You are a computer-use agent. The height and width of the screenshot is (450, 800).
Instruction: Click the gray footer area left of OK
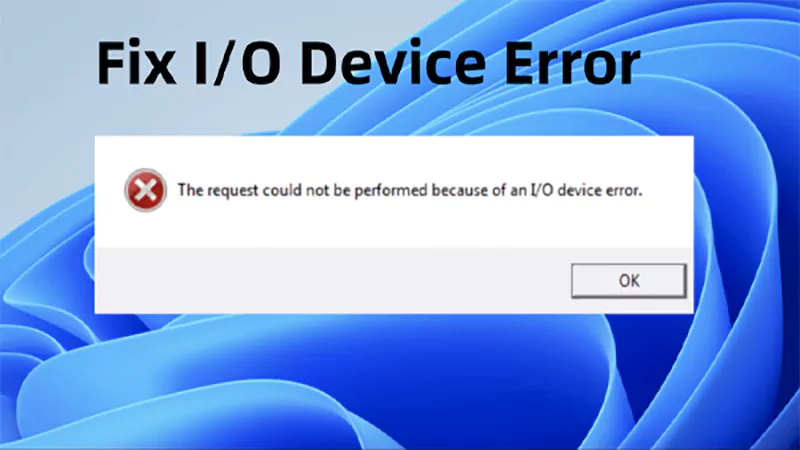click(x=332, y=281)
